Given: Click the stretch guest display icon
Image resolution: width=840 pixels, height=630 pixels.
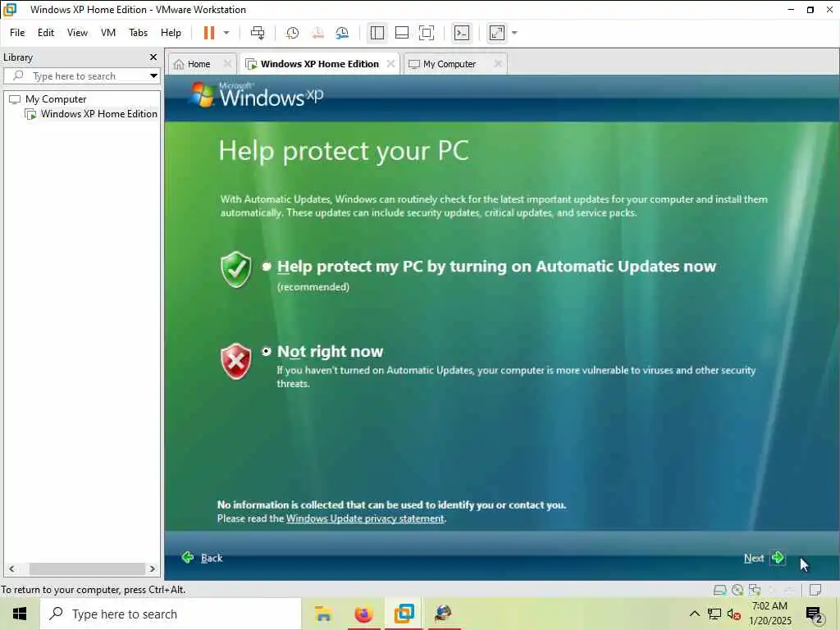Looking at the screenshot, I should point(497,33).
